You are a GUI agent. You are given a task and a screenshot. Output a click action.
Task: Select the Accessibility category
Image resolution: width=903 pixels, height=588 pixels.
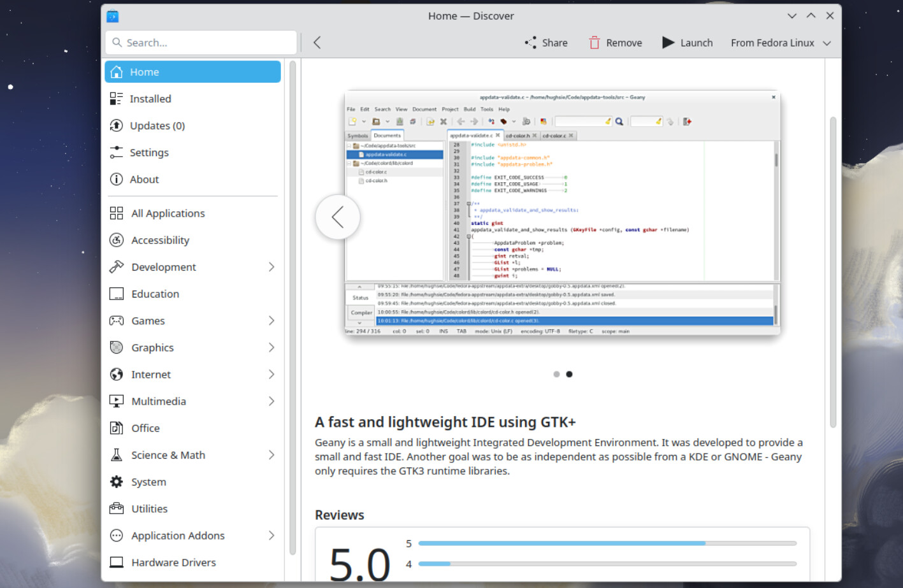(160, 240)
